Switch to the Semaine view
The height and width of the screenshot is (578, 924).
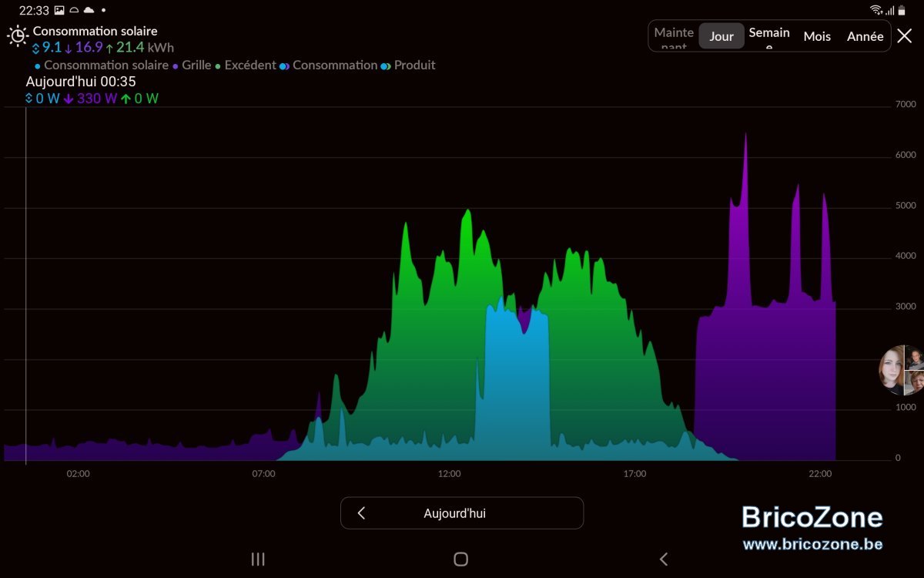pyautogui.click(x=769, y=36)
